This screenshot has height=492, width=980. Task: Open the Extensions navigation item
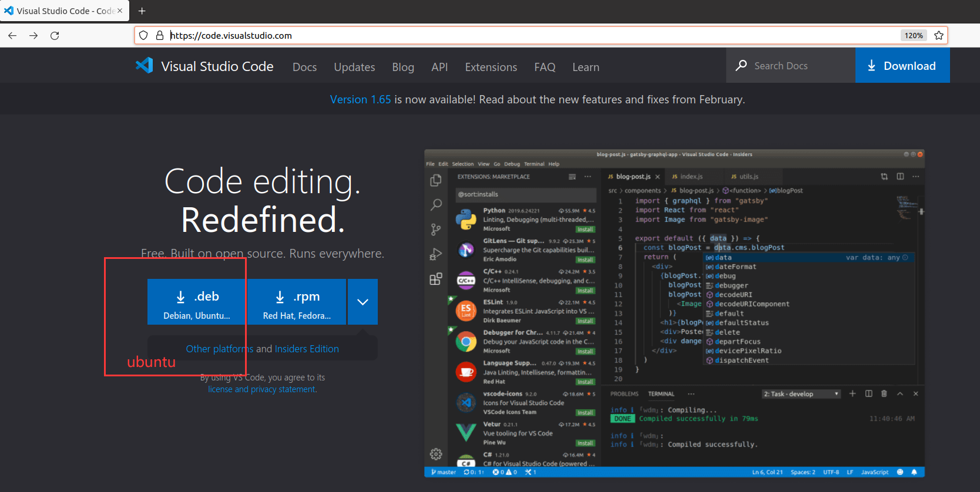point(491,67)
